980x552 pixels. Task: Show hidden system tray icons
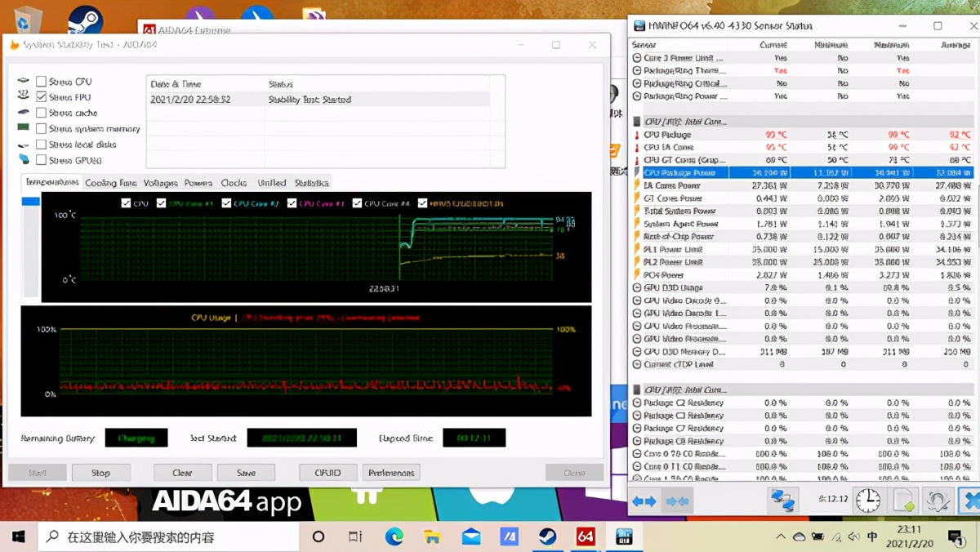coord(782,537)
